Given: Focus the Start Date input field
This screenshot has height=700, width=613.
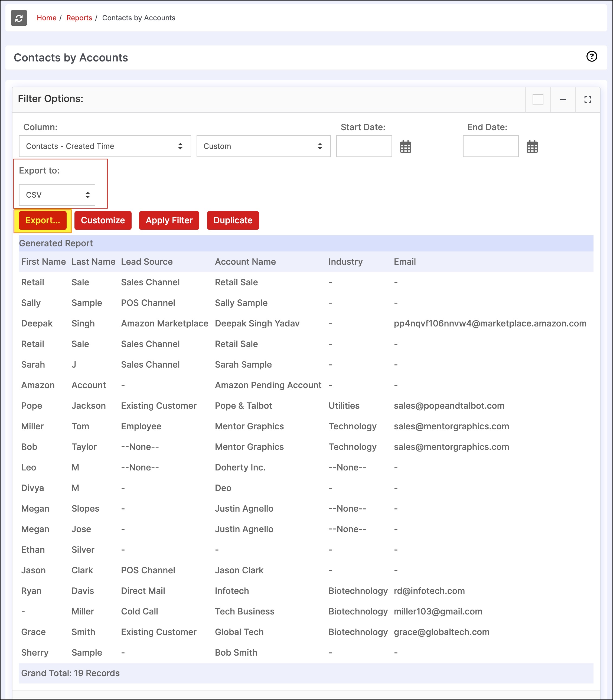Looking at the screenshot, I should point(364,146).
